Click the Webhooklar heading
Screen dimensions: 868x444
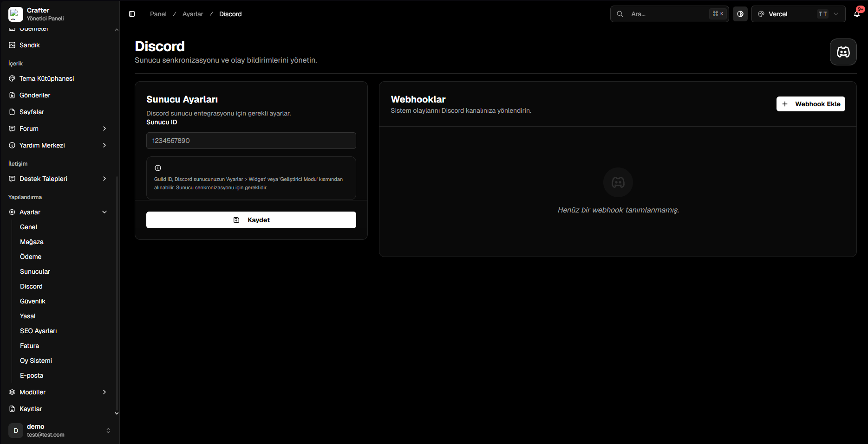click(x=418, y=99)
